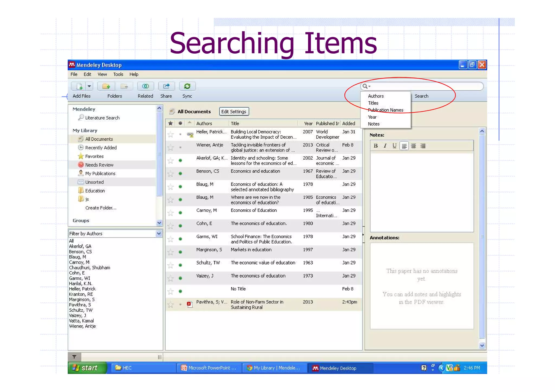Choose Publication Names search option
This screenshot has width=555, height=392.
pyautogui.click(x=385, y=110)
